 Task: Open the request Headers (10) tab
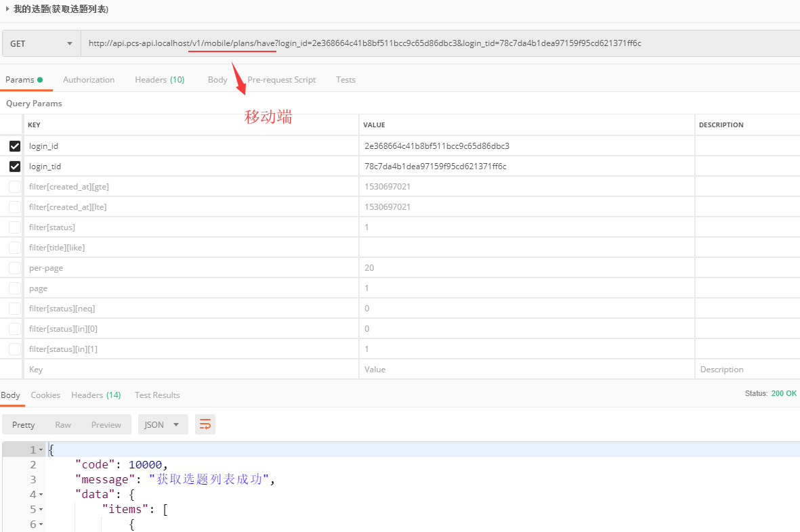159,80
